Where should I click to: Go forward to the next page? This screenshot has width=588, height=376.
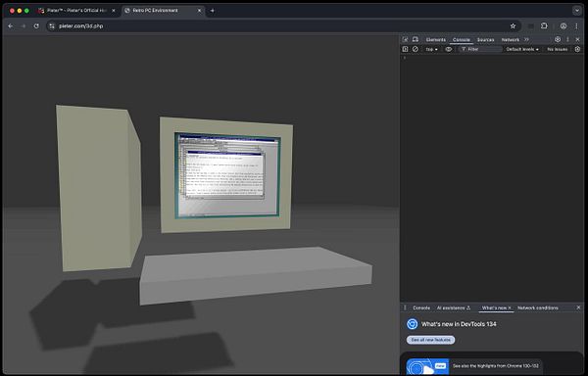pyautogui.click(x=24, y=25)
